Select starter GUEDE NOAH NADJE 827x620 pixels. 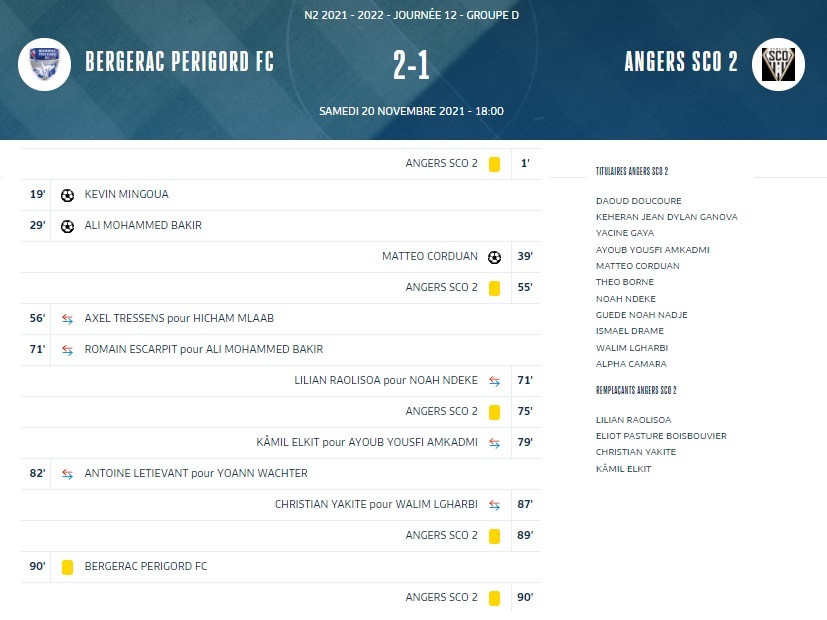[x=642, y=315]
